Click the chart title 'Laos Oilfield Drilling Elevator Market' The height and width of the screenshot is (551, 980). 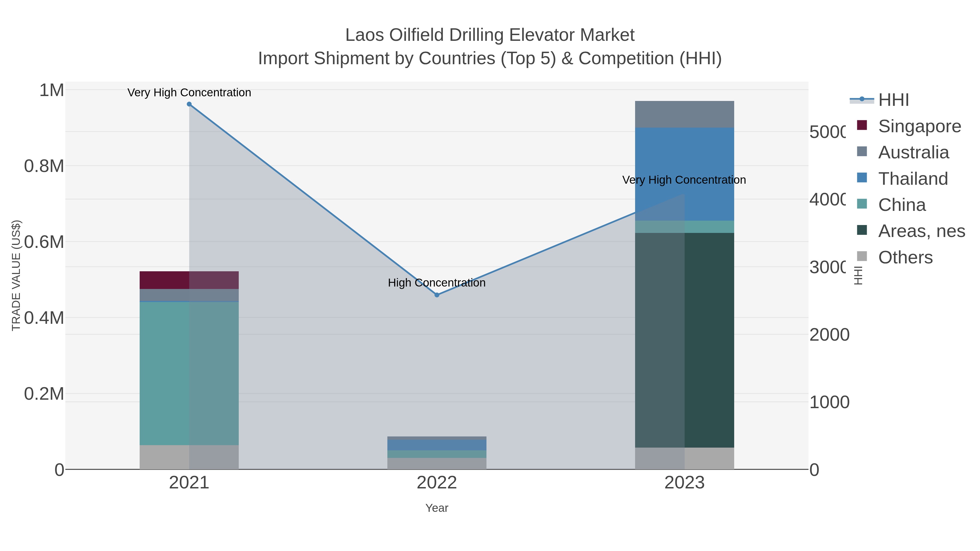[490, 35]
